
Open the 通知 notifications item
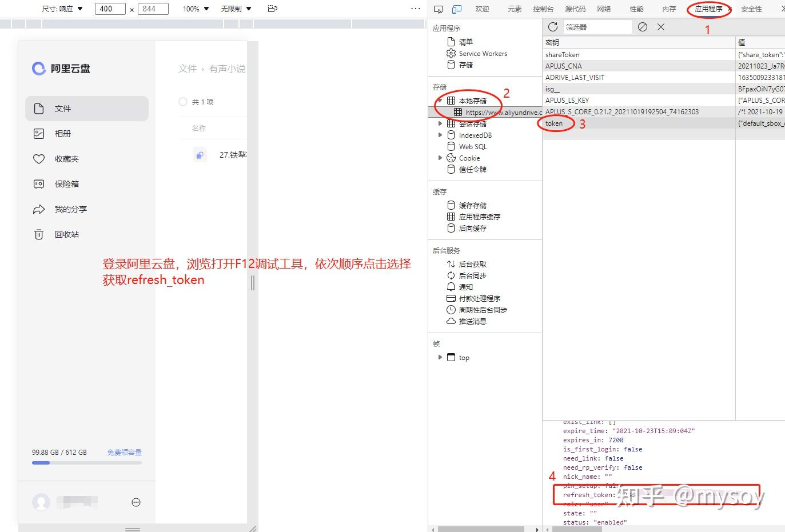(x=465, y=287)
